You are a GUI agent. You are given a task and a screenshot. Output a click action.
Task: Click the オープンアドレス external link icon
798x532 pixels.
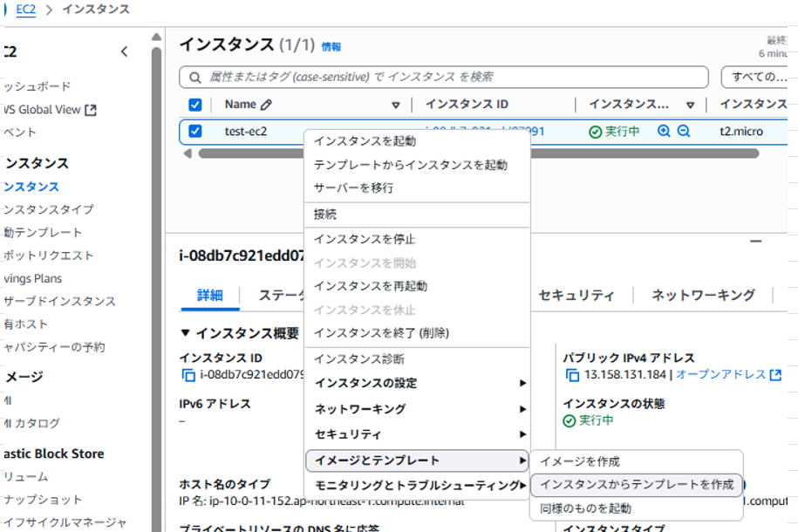[x=774, y=375]
